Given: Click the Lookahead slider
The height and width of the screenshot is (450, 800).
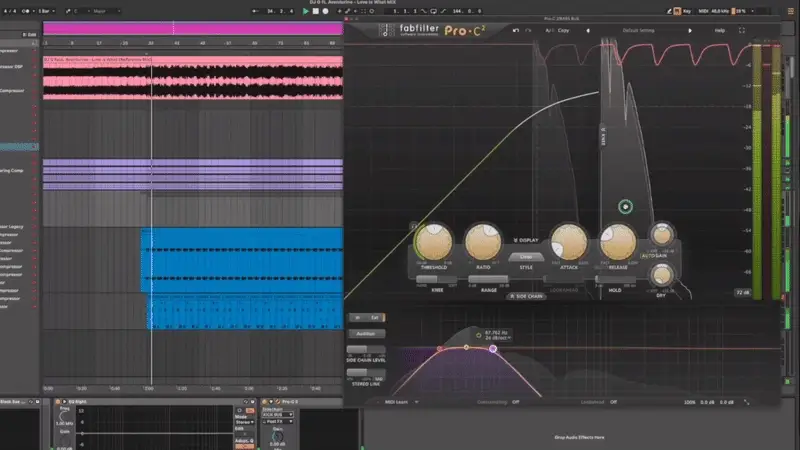Looking at the screenshot, I should [x=564, y=279].
